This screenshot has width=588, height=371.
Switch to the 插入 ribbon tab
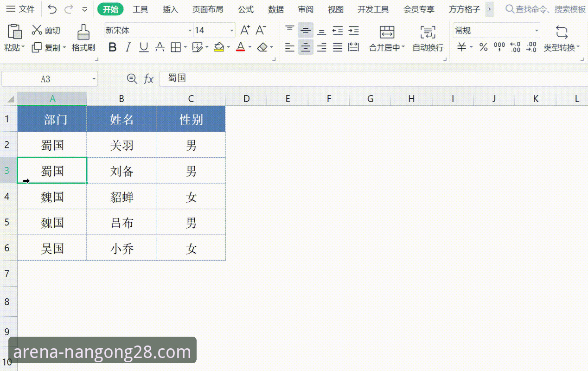coord(170,9)
